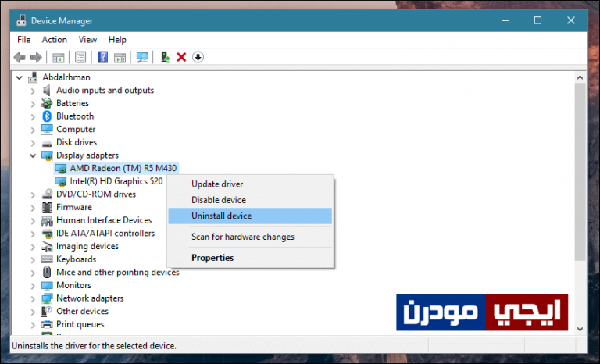
Task: Maximize the Device Manager window
Action: pos(537,20)
